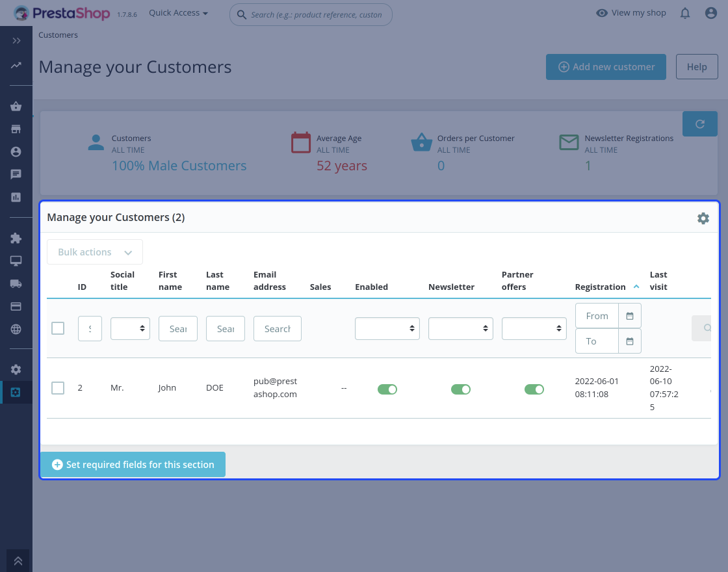Click the email pub@prestashop.com cell
This screenshot has width=728, height=572.
tap(276, 387)
